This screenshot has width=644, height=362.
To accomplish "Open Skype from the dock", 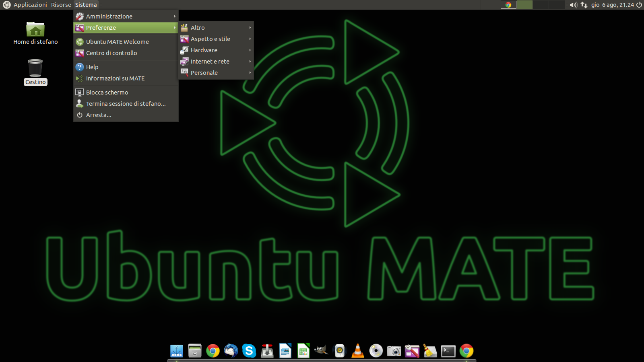I will [x=249, y=351].
